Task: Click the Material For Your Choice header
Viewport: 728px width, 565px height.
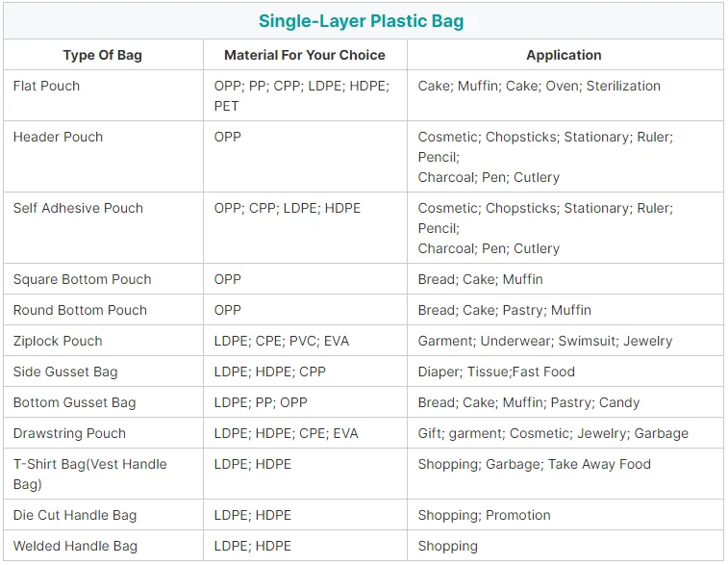Action: point(305,55)
